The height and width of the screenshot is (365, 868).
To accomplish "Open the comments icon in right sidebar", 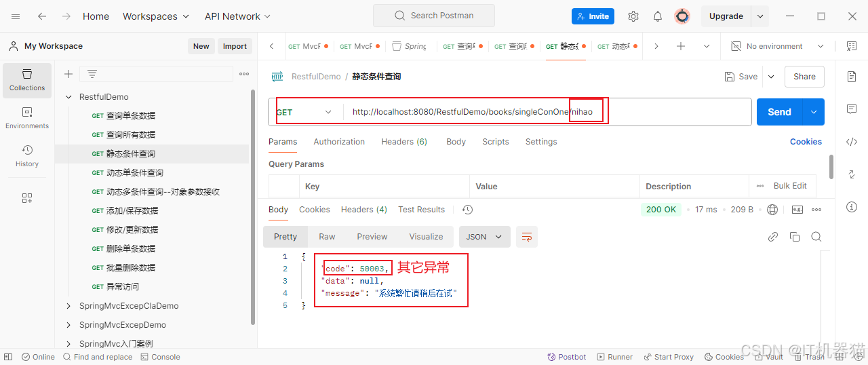I will [852, 109].
